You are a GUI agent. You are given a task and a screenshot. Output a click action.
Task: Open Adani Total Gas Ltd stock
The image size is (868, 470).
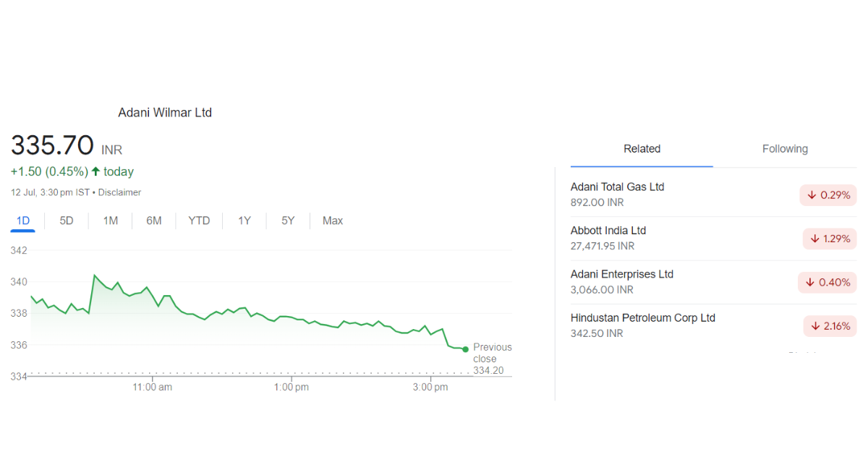point(617,187)
